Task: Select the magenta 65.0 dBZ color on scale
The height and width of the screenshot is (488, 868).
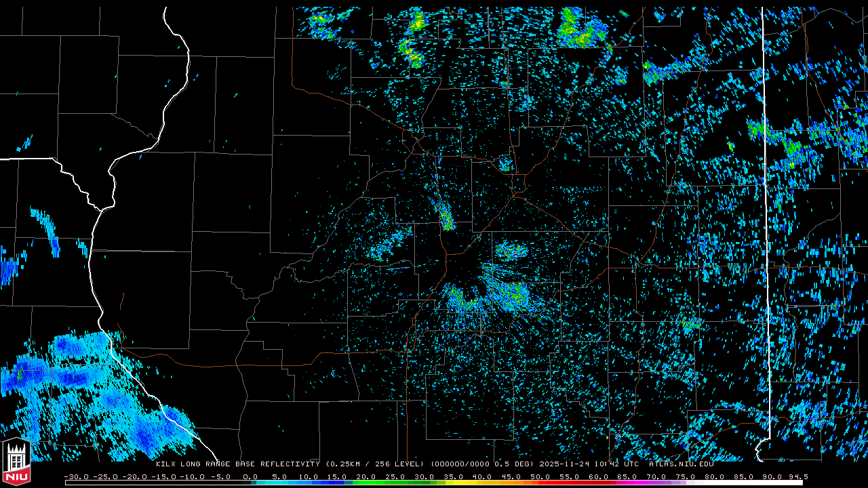Action: [x=627, y=483]
